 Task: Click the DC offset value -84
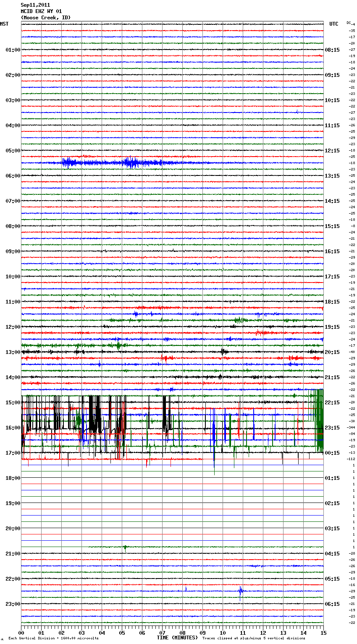click(352, 434)
